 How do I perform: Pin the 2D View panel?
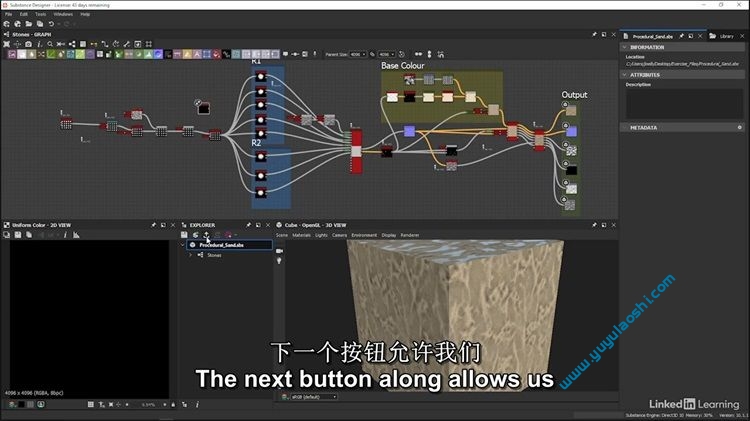pyautogui.click(x=154, y=225)
